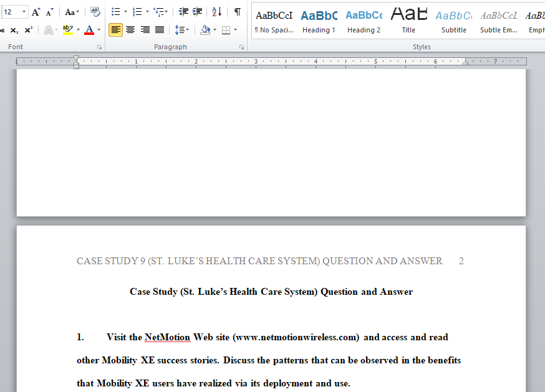Expand the Text Highlight Color dropdown arrow
The height and width of the screenshot is (392, 545).
78,31
